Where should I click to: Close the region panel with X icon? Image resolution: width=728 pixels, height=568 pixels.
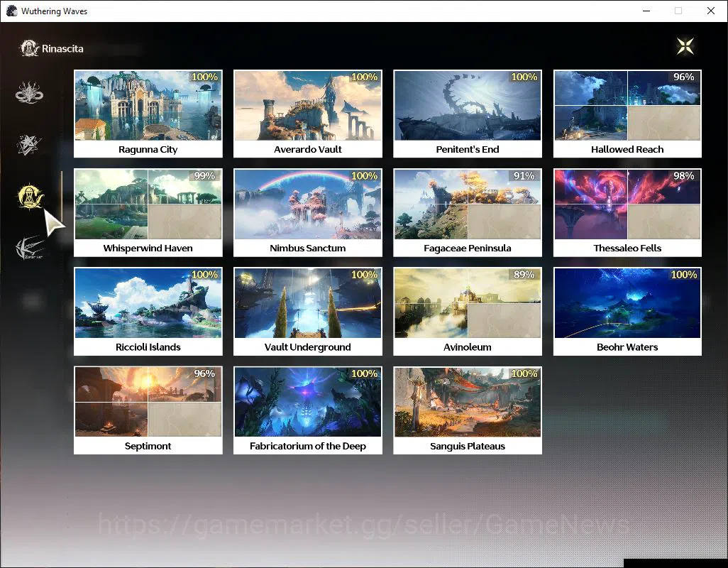click(685, 46)
